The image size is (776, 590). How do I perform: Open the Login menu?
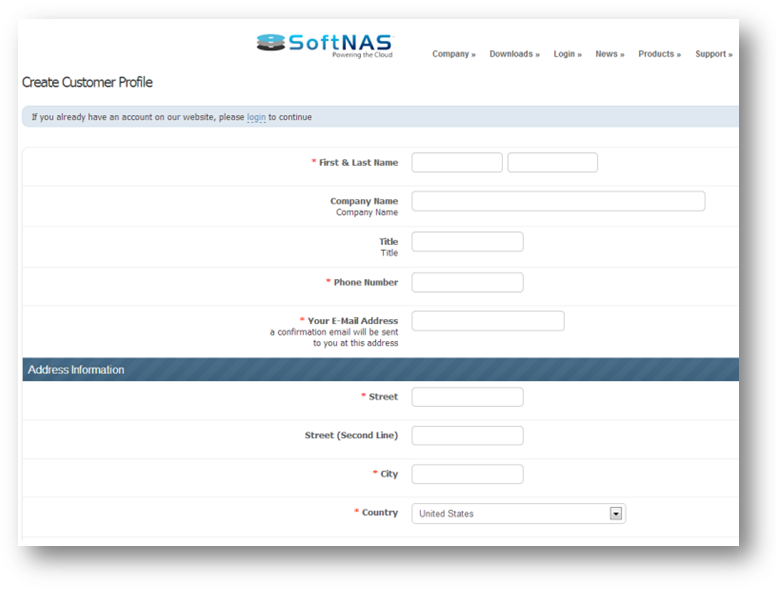click(567, 54)
